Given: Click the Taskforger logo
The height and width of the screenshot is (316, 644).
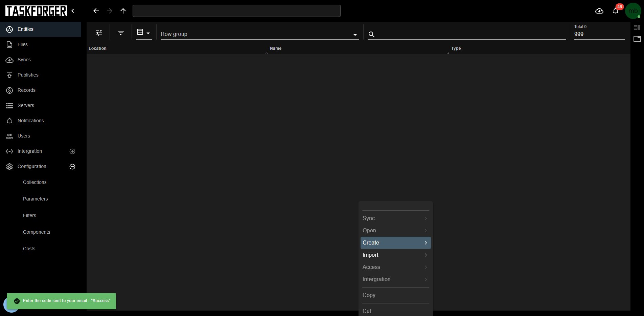Looking at the screenshot, I should coord(36,11).
